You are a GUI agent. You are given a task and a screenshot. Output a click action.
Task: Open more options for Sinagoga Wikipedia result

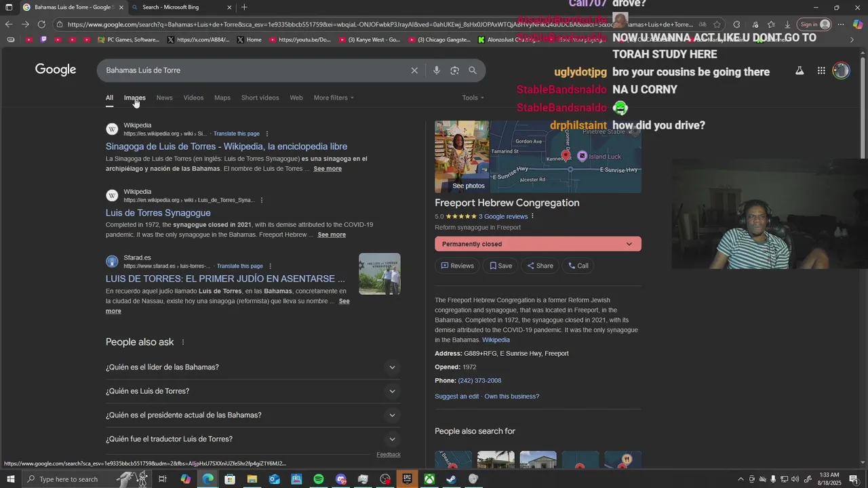[x=267, y=134]
